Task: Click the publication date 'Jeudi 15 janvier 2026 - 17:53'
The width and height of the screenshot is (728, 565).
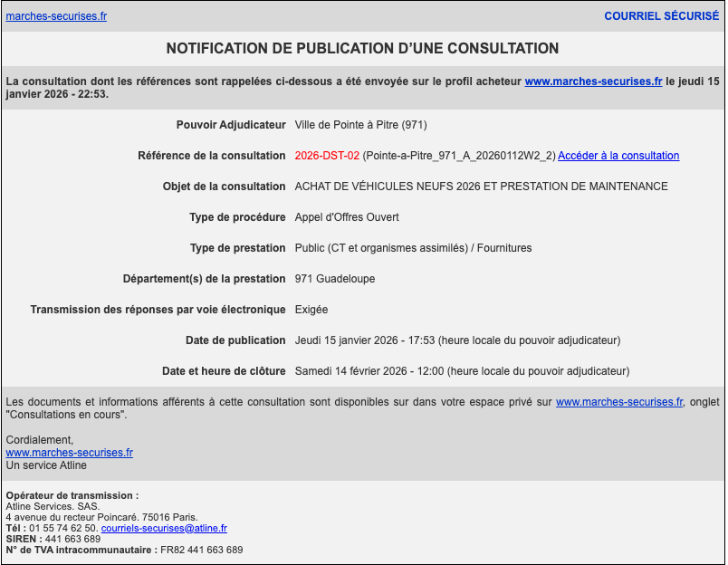Action: click(365, 340)
